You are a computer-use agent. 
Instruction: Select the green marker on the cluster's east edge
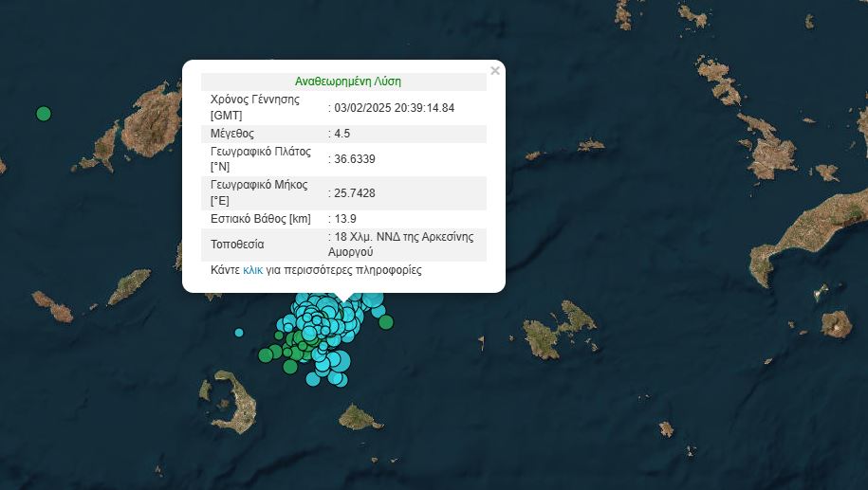pyautogui.click(x=386, y=322)
